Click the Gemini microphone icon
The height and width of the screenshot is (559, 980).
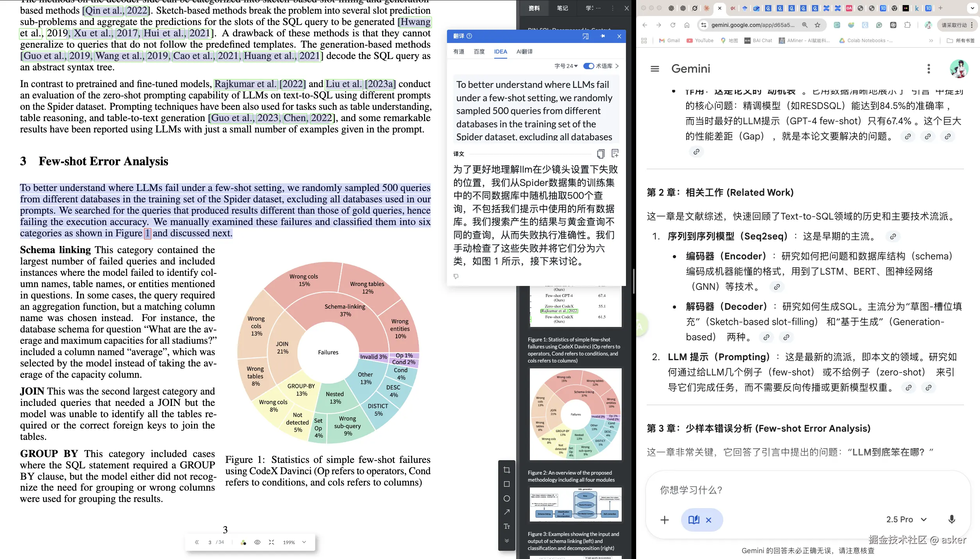tap(951, 519)
